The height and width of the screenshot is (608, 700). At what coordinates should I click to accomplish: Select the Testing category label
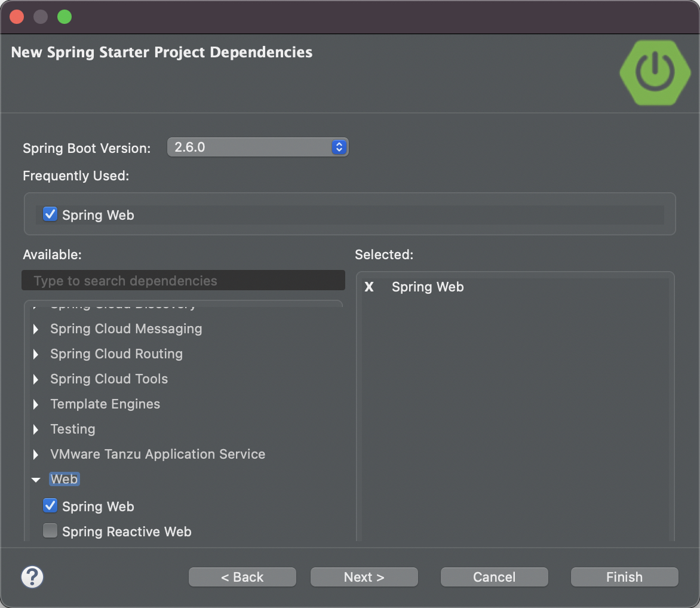click(73, 429)
